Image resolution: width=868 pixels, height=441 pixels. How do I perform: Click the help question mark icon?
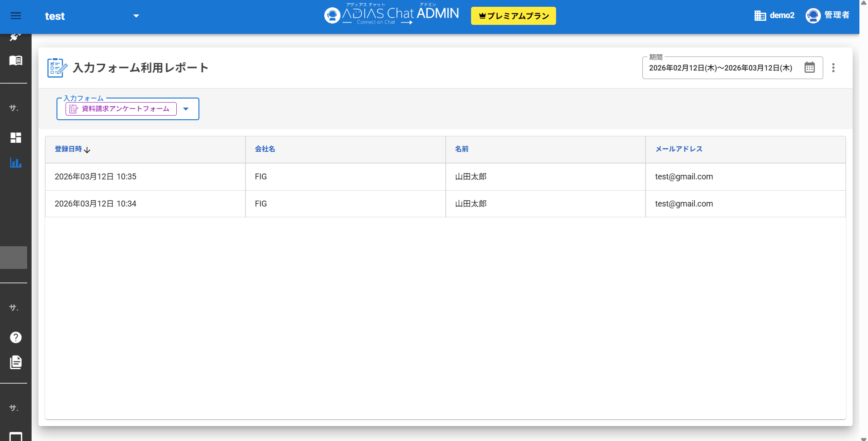click(16, 338)
